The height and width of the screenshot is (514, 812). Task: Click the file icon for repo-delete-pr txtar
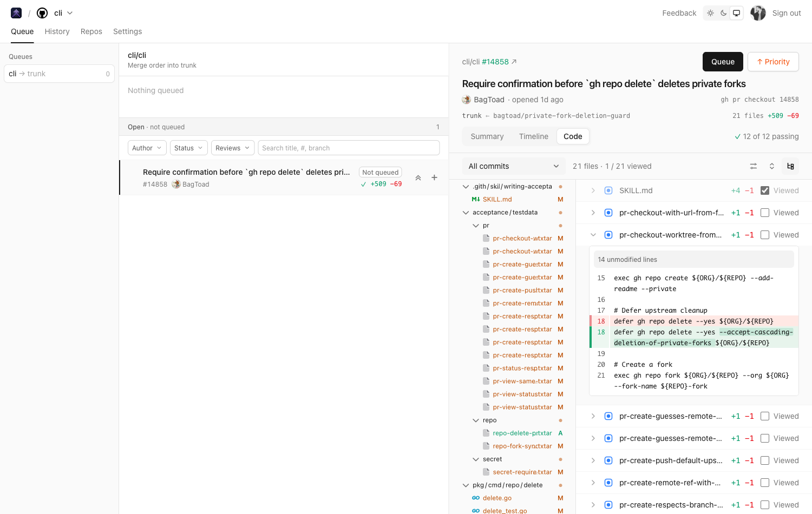pyautogui.click(x=486, y=433)
